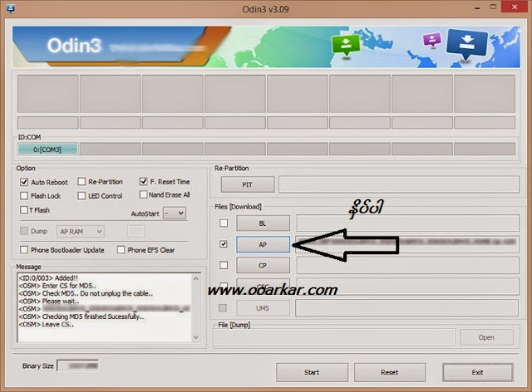Click the Reset button
Viewport: 532px width, 392px height.
click(x=390, y=372)
